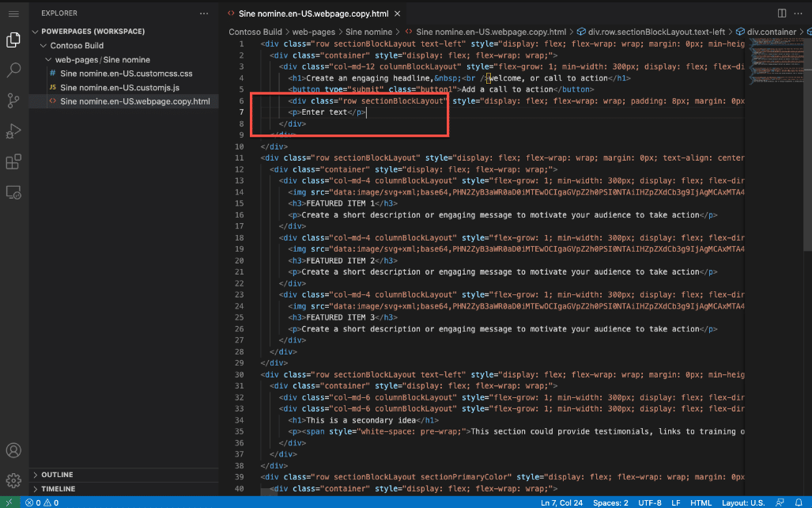Open editor more actions ellipsis

coord(798,13)
